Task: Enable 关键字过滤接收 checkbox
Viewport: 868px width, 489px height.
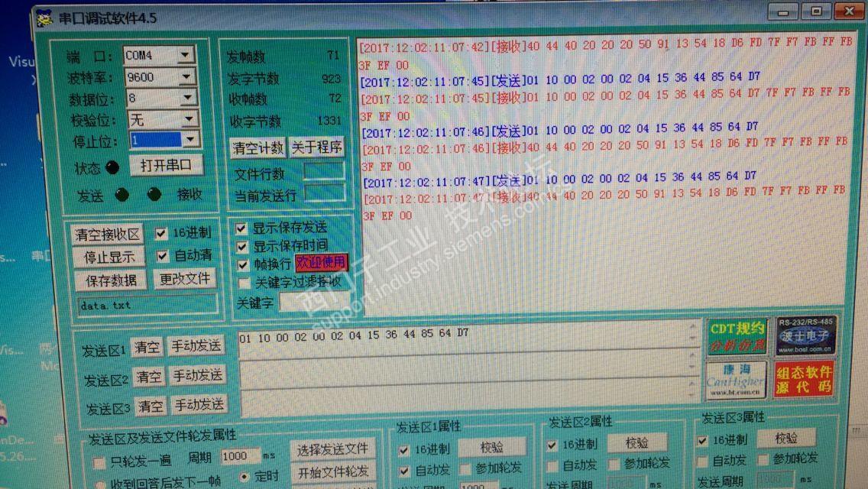Action: tap(244, 283)
